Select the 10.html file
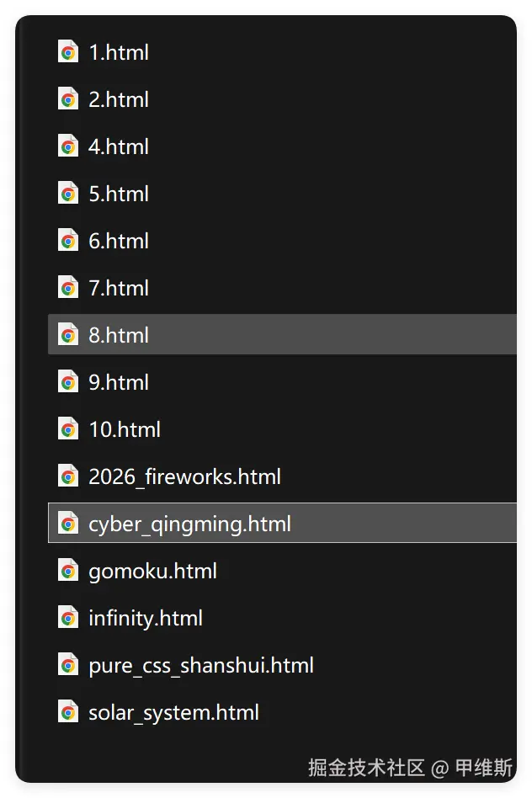The width and height of the screenshot is (532, 798). [x=125, y=429]
